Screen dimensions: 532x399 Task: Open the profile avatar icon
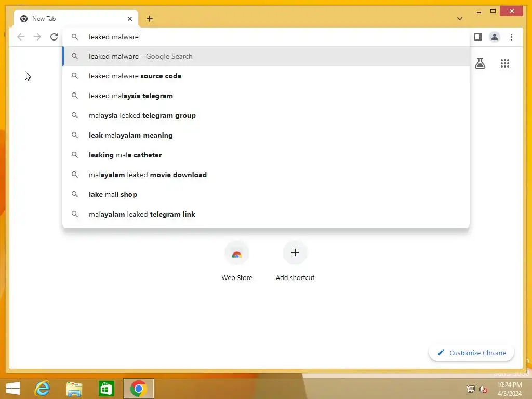pos(495,37)
